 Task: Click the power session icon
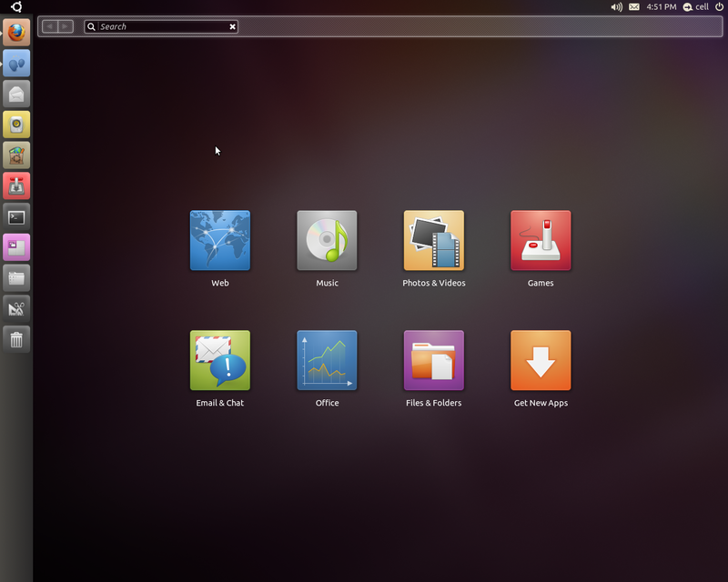(719, 6)
